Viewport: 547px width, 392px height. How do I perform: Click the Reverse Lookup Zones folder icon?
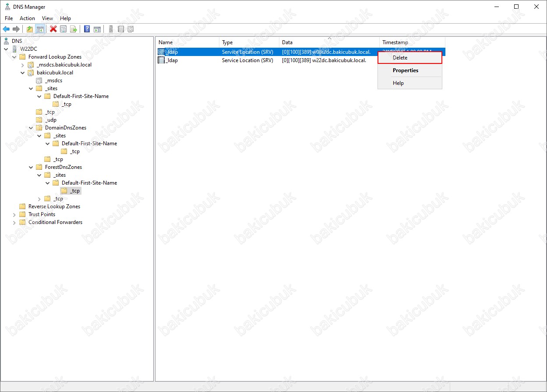pyautogui.click(x=22, y=206)
